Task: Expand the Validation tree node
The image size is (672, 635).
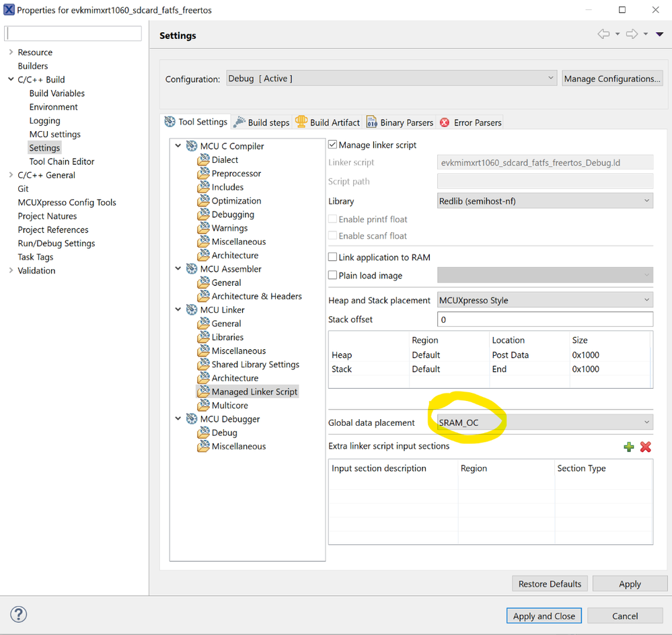Action: point(11,270)
